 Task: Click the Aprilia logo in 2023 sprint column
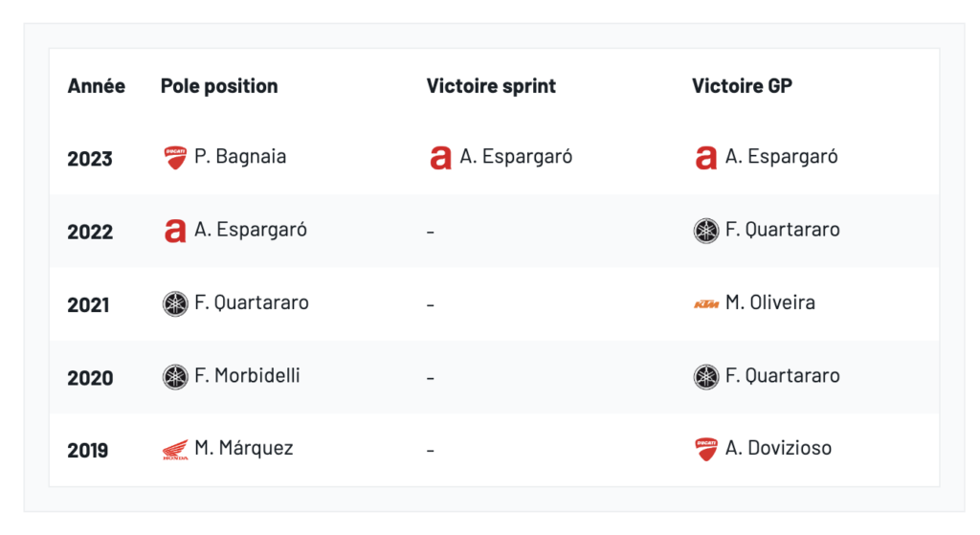(440, 158)
